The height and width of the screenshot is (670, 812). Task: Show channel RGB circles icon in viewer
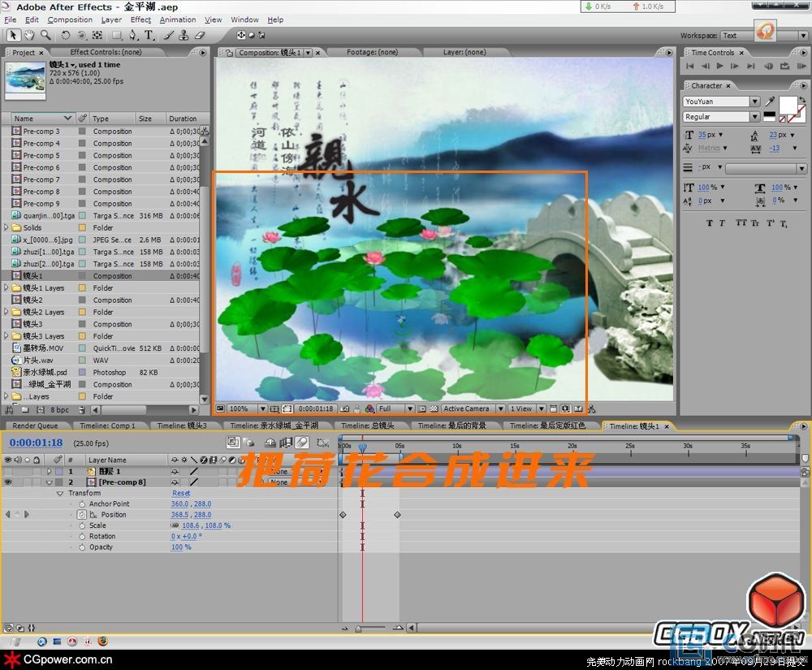369,409
